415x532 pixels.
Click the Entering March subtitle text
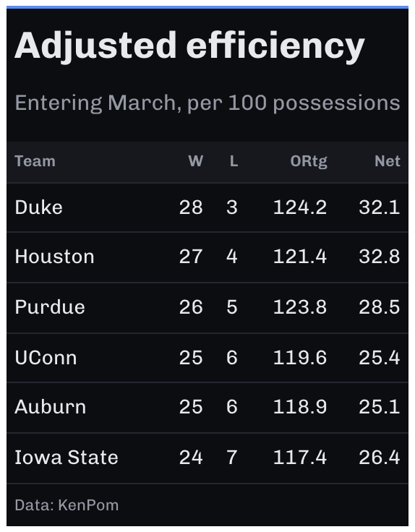(x=208, y=103)
